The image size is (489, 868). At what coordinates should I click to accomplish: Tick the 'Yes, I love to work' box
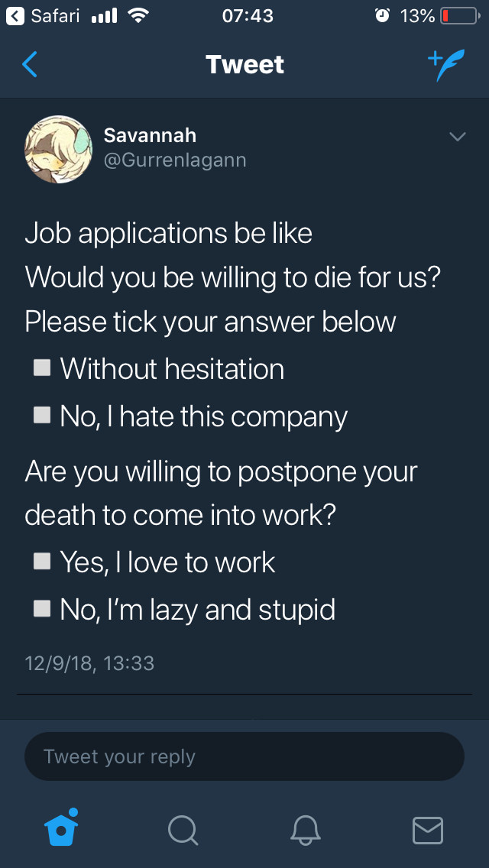pos(42,562)
